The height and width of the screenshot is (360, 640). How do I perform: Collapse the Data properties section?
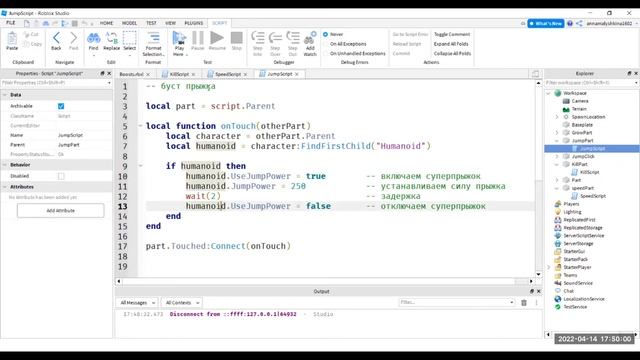tap(5, 95)
